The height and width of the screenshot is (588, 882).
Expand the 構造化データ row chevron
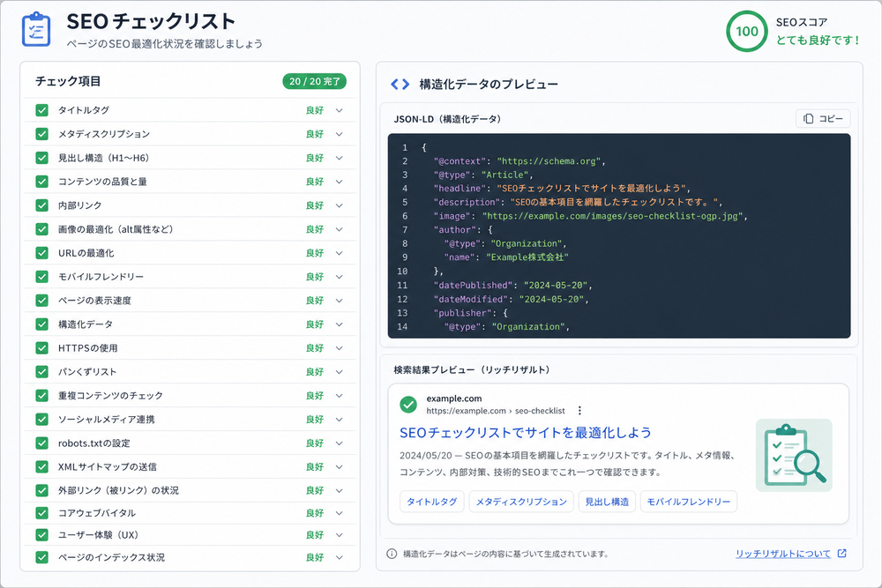(340, 324)
